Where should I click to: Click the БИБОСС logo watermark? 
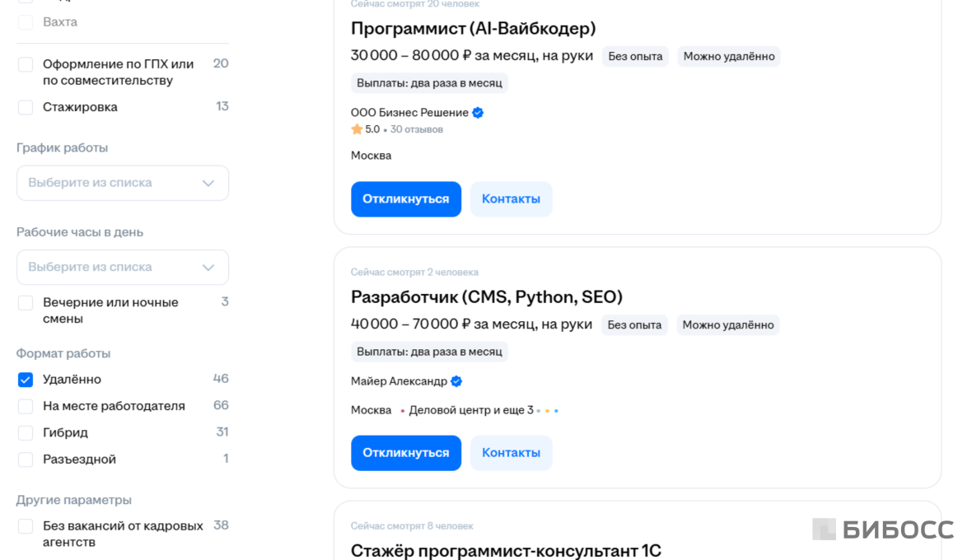point(882,530)
